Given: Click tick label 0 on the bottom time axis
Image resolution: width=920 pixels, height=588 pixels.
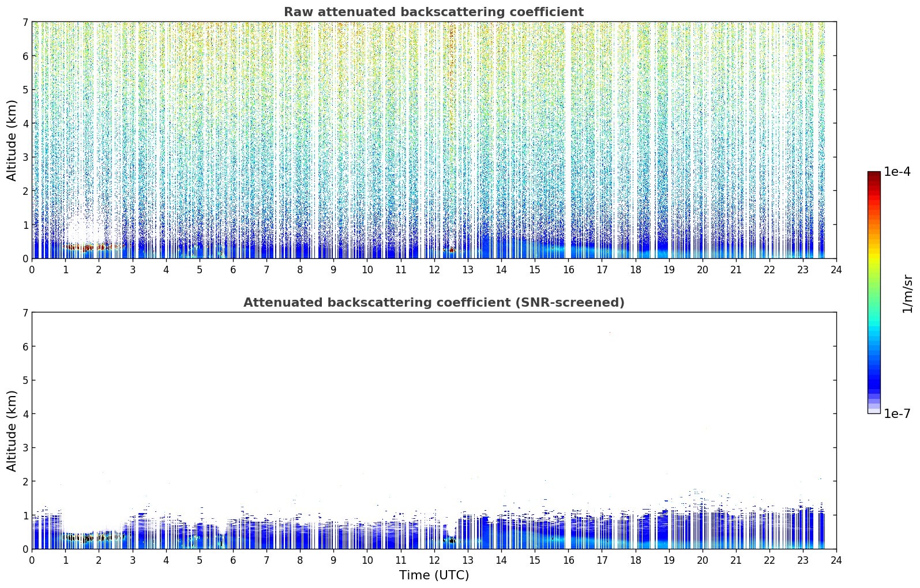Looking at the screenshot, I should coord(32,560).
